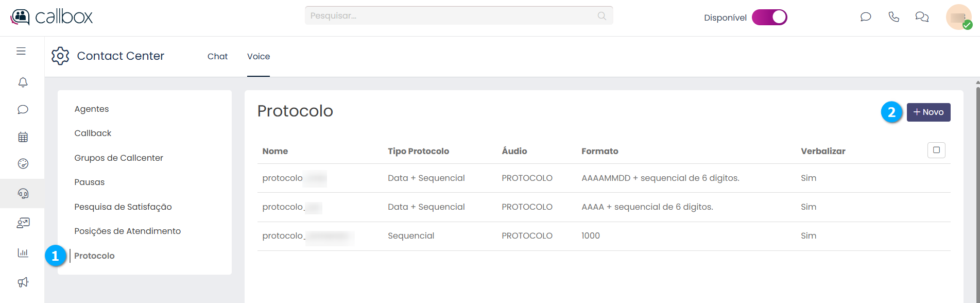Open the calendar icon in the sidebar
The width and height of the screenshot is (980, 303).
coord(23,137)
